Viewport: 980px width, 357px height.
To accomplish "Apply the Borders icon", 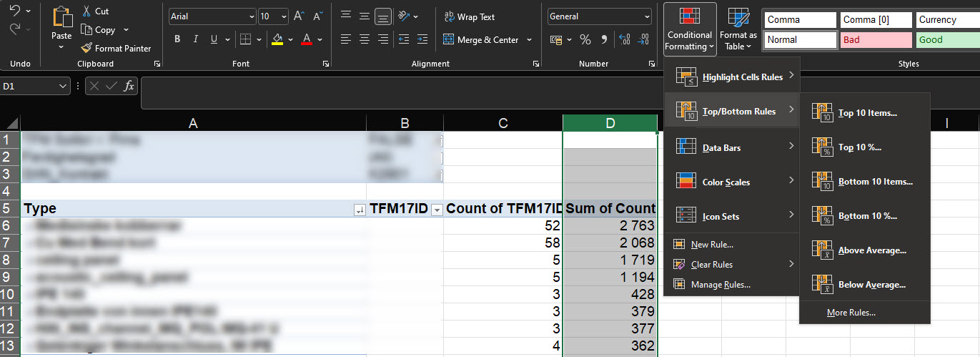I will click(x=245, y=39).
